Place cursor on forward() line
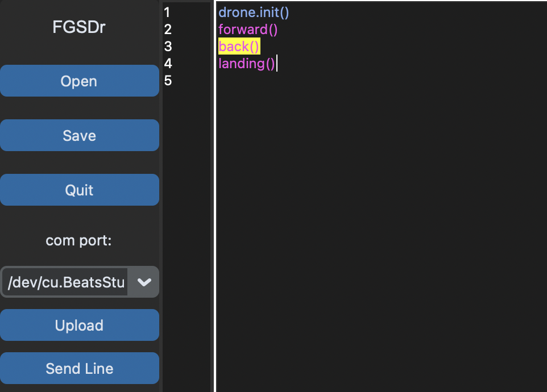The width and height of the screenshot is (547, 392). pos(248,29)
